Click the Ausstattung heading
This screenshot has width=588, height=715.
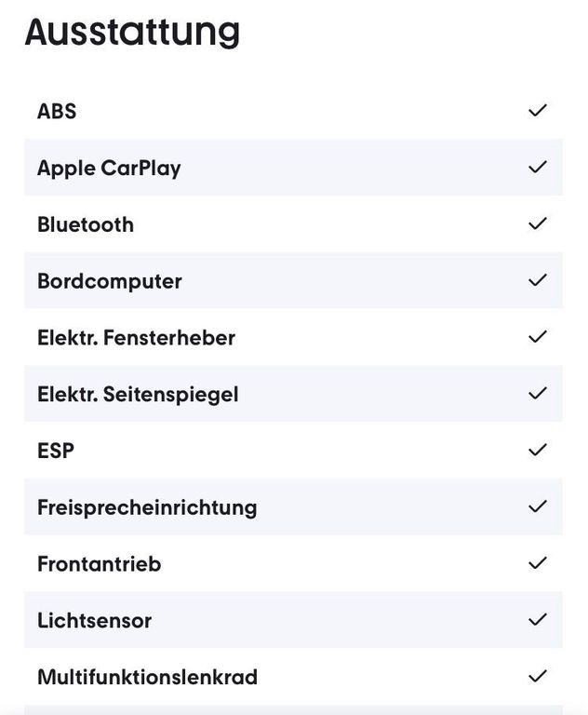point(132,33)
